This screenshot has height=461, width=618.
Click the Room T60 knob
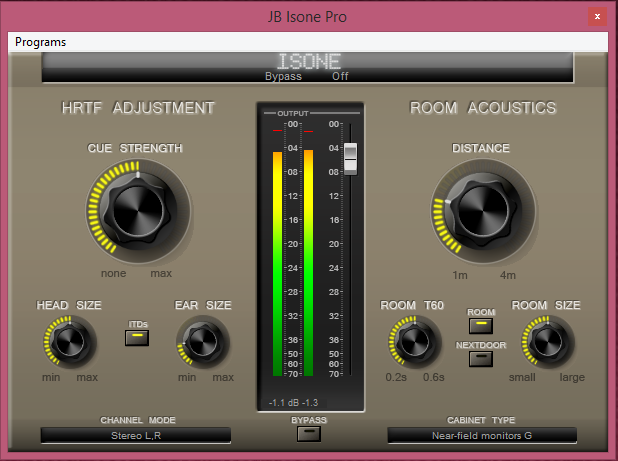click(415, 342)
